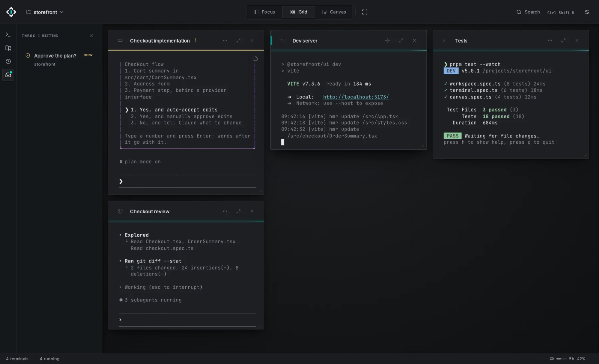The height and width of the screenshot is (364, 599).
Task: Click Tests panel terminal icon
Action: (445, 41)
